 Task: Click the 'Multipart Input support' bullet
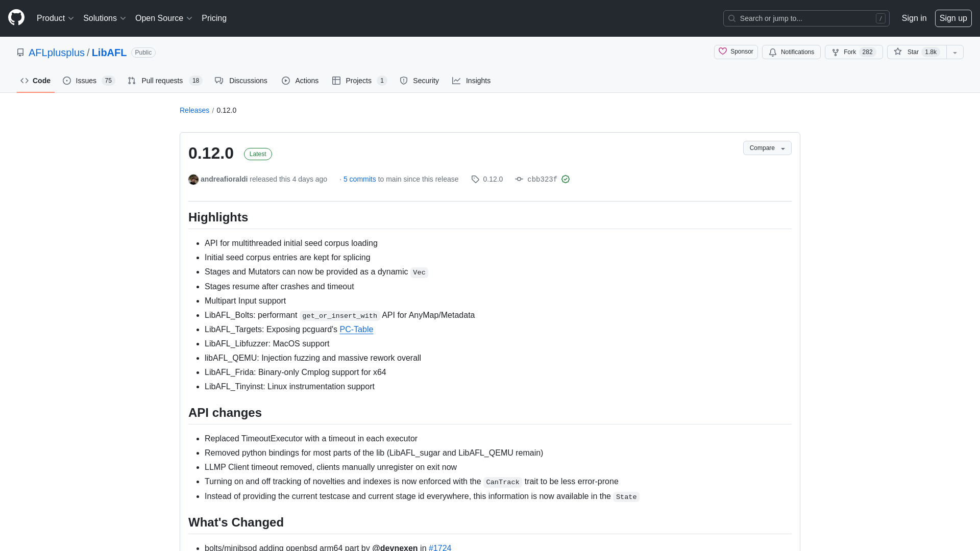[x=245, y=301]
